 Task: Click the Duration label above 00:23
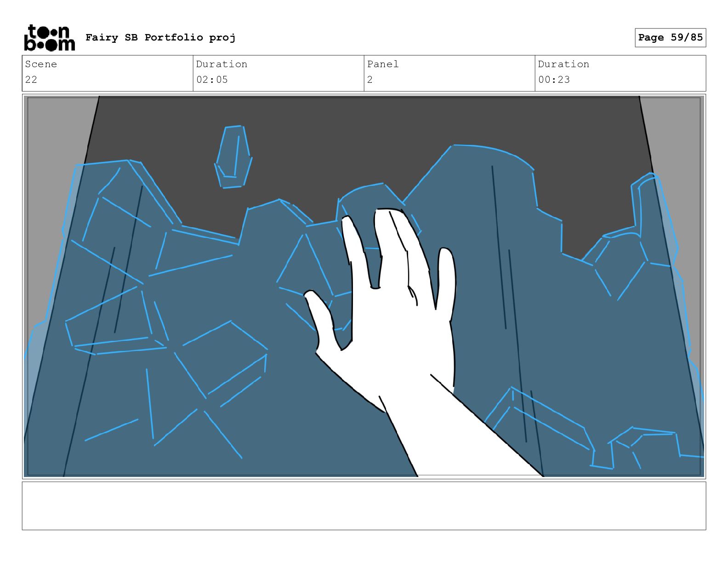coord(563,64)
